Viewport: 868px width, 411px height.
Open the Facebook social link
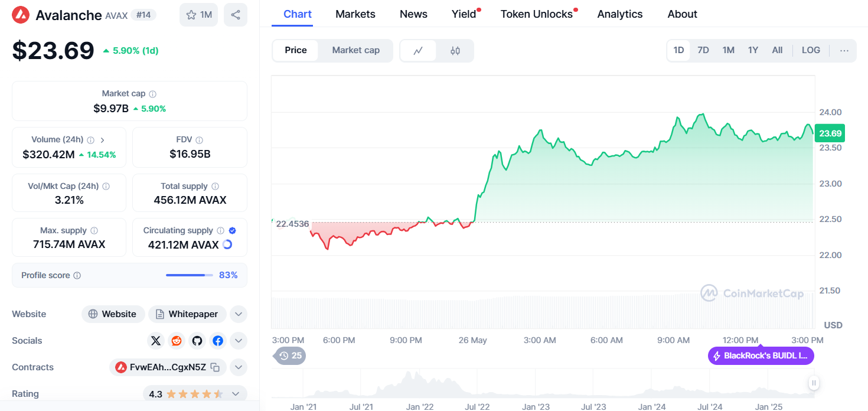click(x=218, y=341)
